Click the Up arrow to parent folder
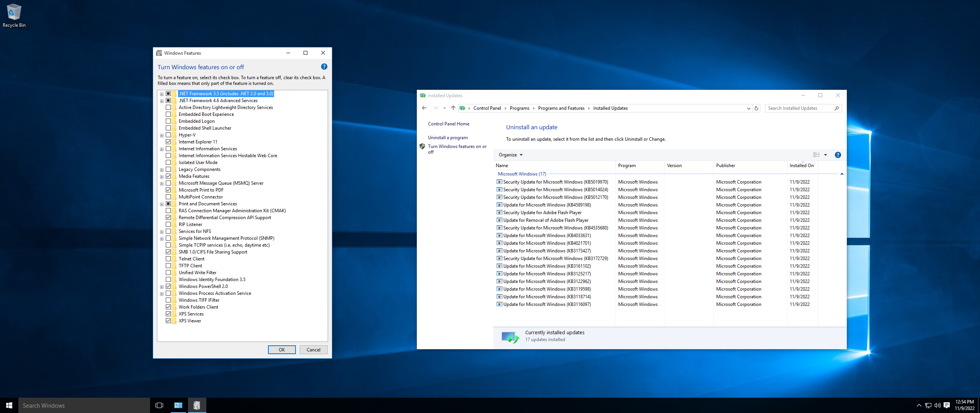This screenshot has height=413, width=980. [x=453, y=108]
